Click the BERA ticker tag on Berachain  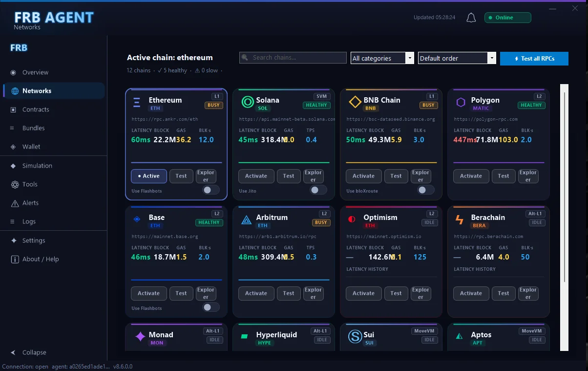pyautogui.click(x=479, y=226)
